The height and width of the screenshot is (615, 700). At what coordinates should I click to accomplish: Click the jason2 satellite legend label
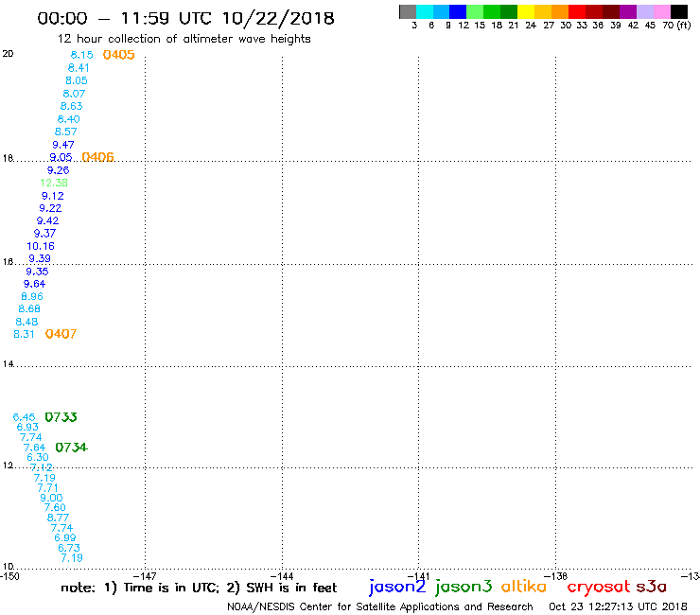tap(397, 587)
